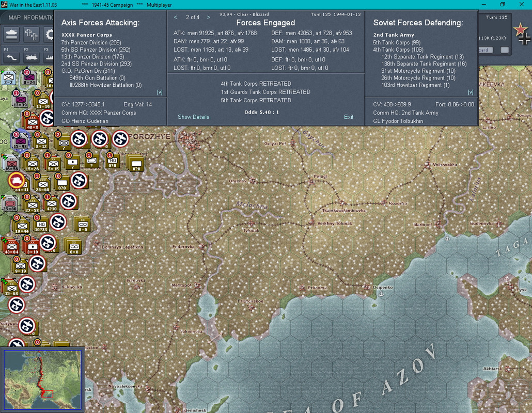Click "G.D. PzGren Div (311)" entry
This screenshot has height=413, width=532.
click(x=88, y=71)
